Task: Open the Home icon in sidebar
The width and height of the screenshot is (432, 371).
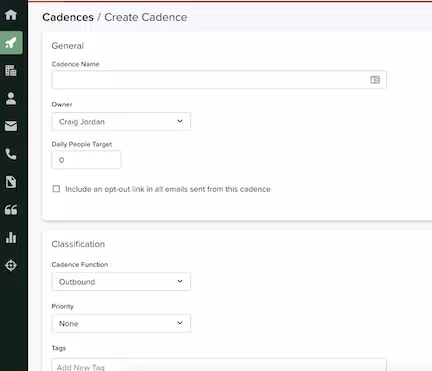Action: coord(11,15)
